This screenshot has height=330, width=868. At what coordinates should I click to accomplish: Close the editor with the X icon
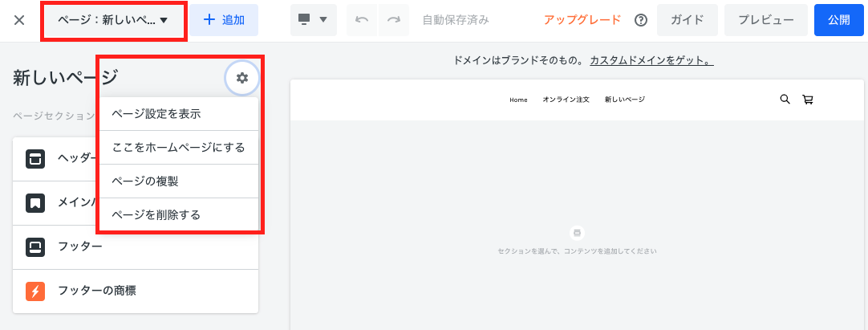(x=19, y=21)
